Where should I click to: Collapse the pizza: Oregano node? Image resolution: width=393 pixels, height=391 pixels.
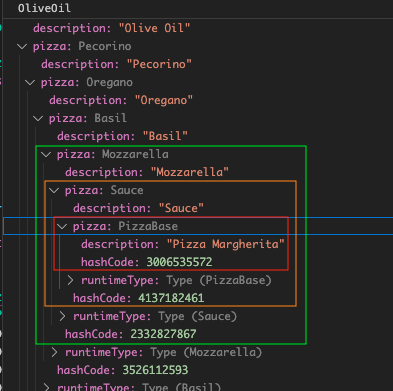click(x=30, y=82)
